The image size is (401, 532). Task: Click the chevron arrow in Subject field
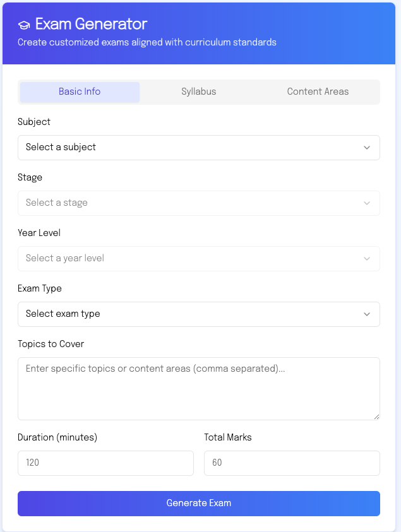(367, 148)
